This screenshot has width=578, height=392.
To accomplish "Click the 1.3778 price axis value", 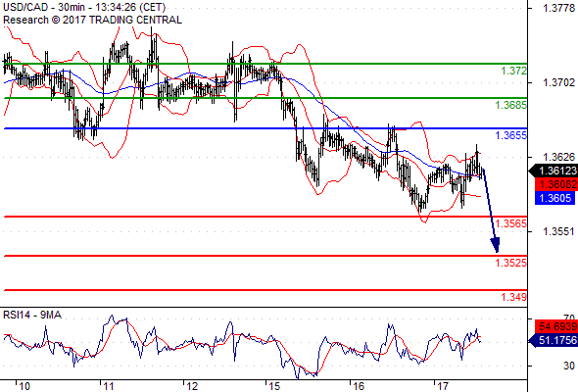I will point(558,8).
